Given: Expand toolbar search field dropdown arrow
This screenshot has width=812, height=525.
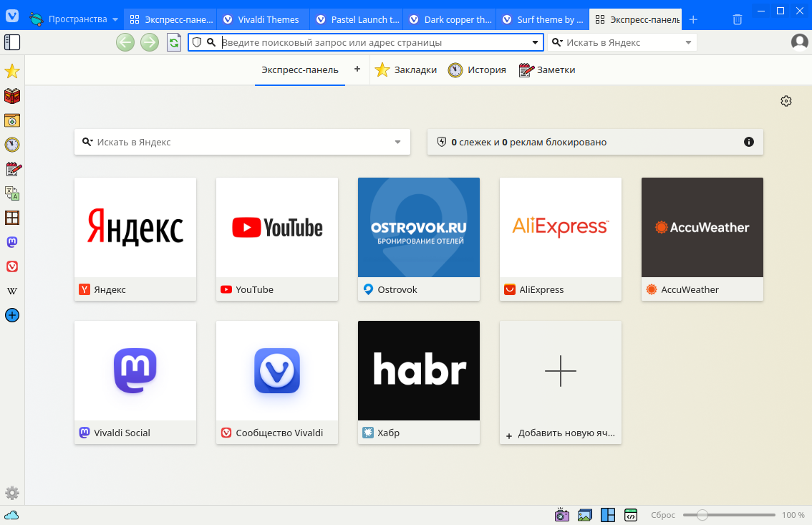Looking at the screenshot, I should click(688, 42).
